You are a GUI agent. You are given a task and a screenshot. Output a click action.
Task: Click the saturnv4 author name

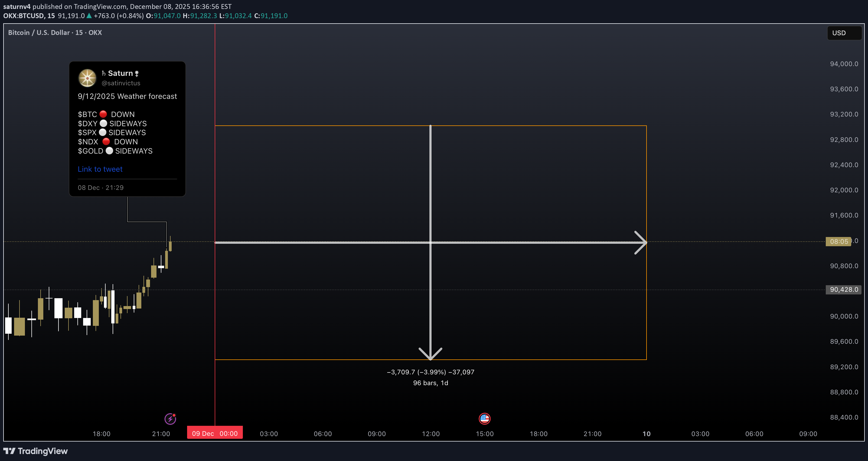tap(17, 7)
